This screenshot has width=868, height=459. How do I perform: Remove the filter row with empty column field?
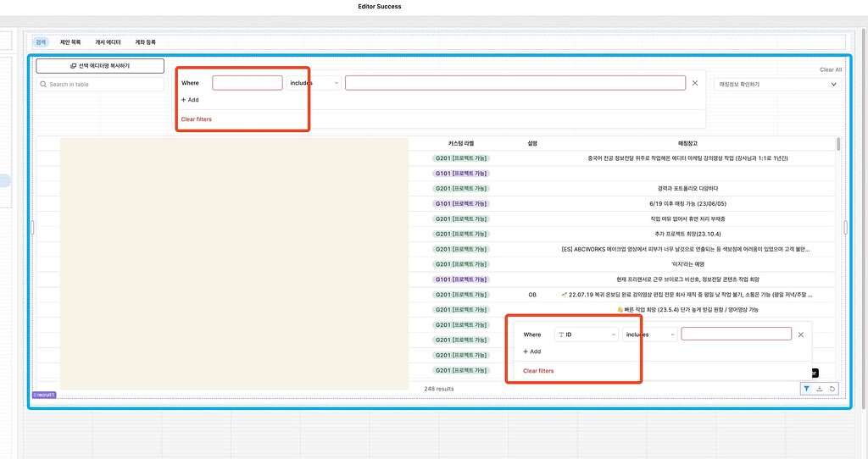[695, 83]
